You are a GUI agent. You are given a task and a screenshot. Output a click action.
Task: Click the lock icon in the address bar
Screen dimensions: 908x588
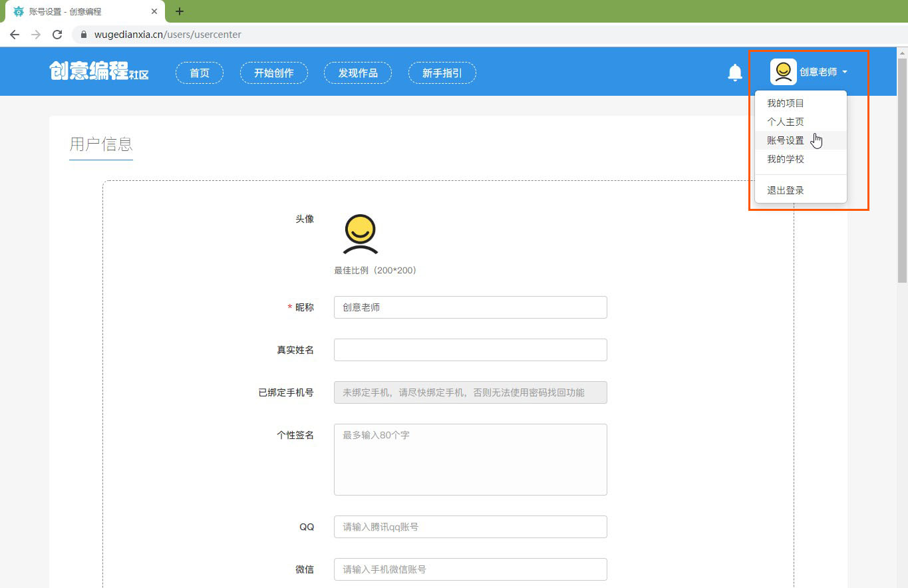click(x=84, y=35)
